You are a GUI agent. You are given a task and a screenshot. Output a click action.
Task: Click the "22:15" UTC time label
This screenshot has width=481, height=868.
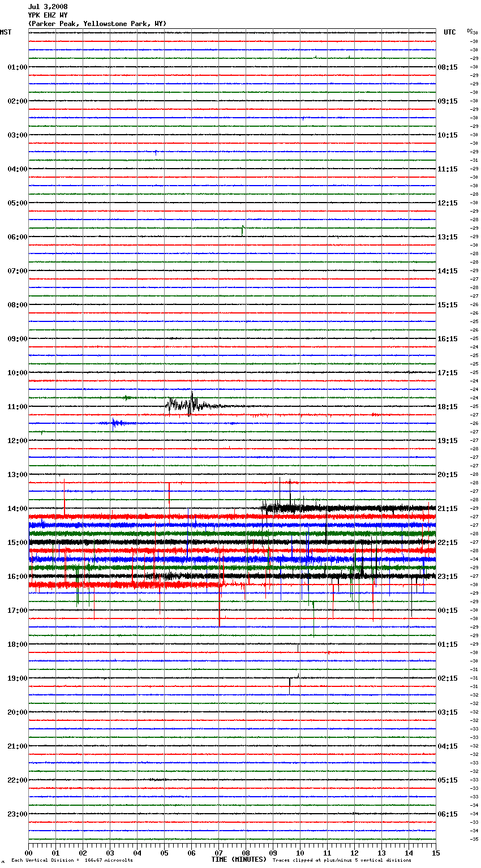click(448, 543)
